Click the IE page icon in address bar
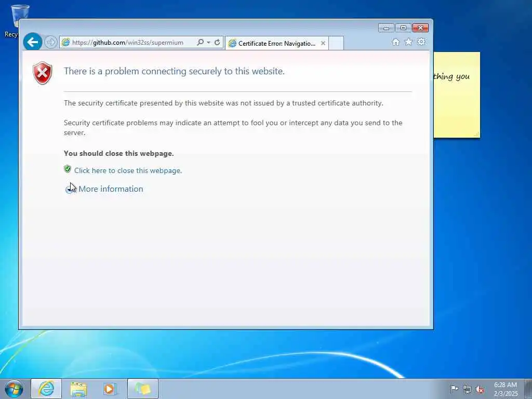The width and height of the screenshot is (532, 399). tap(65, 43)
